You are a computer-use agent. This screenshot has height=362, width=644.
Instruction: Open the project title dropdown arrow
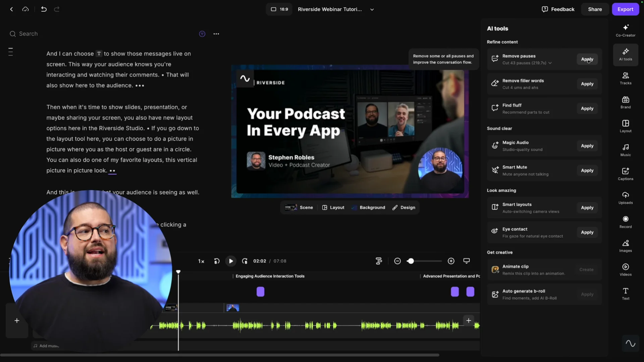tap(372, 9)
